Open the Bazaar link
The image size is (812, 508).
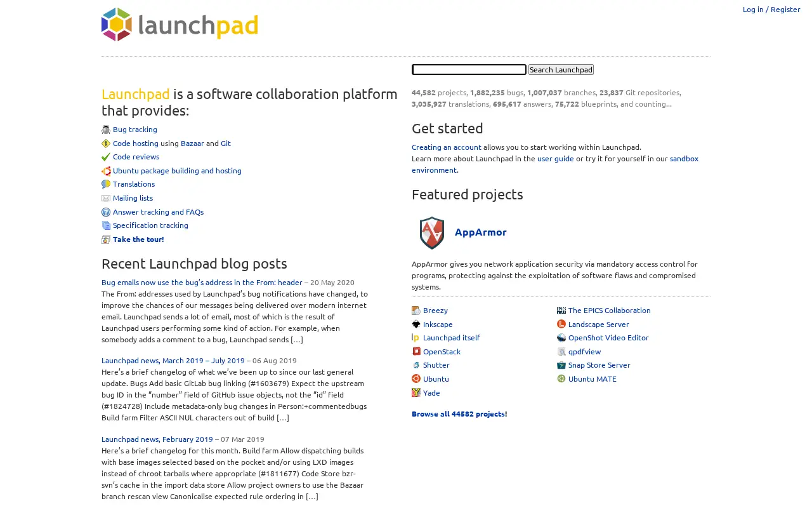pos(192,144)
